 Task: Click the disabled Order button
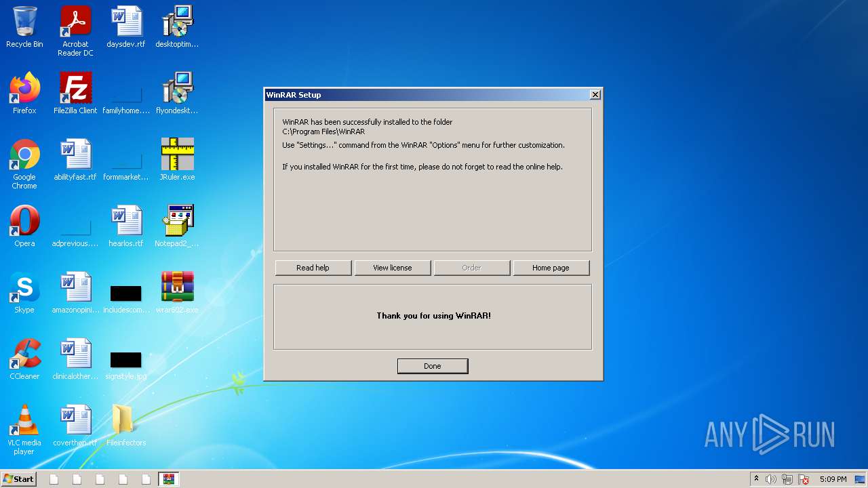[x=471, y=268]
